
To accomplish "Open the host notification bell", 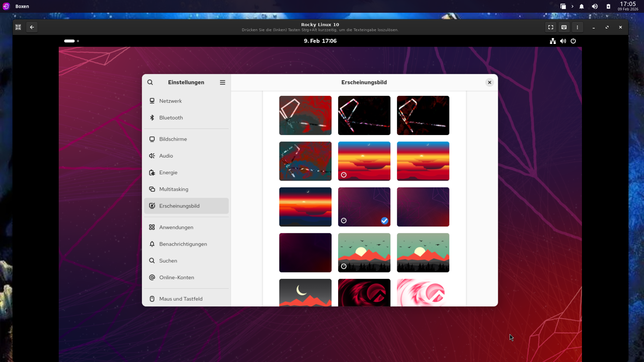I will pos(582,6).
